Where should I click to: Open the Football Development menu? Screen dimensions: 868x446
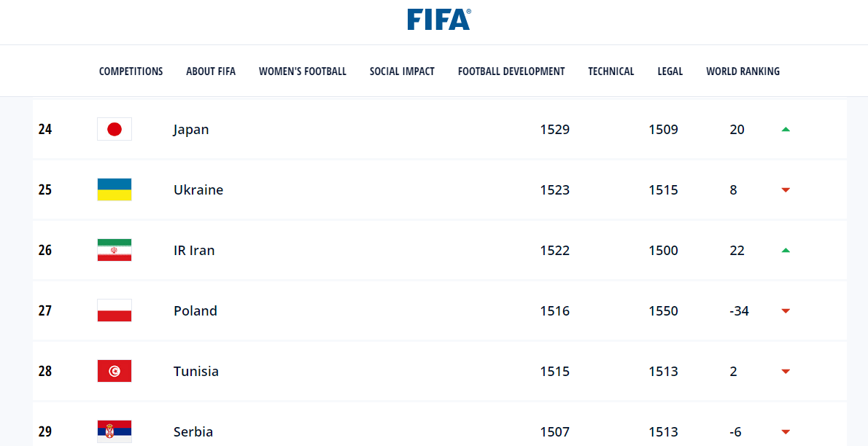[511, 71]
